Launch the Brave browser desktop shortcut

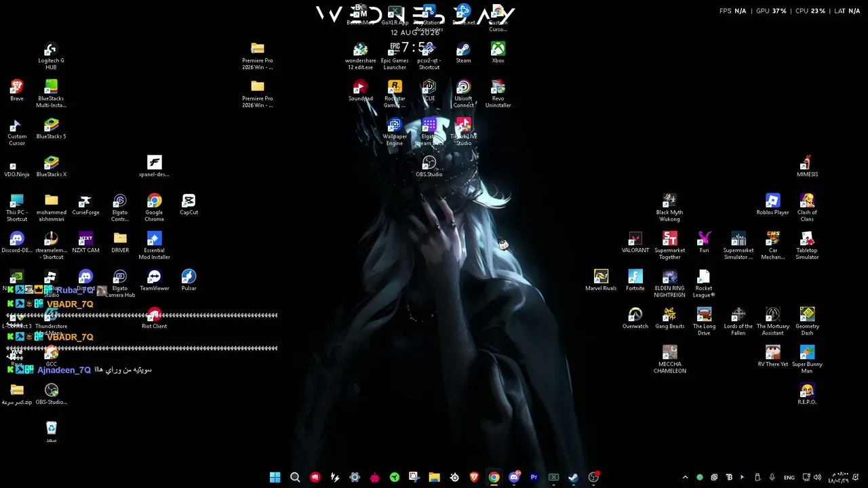point(17,91)
